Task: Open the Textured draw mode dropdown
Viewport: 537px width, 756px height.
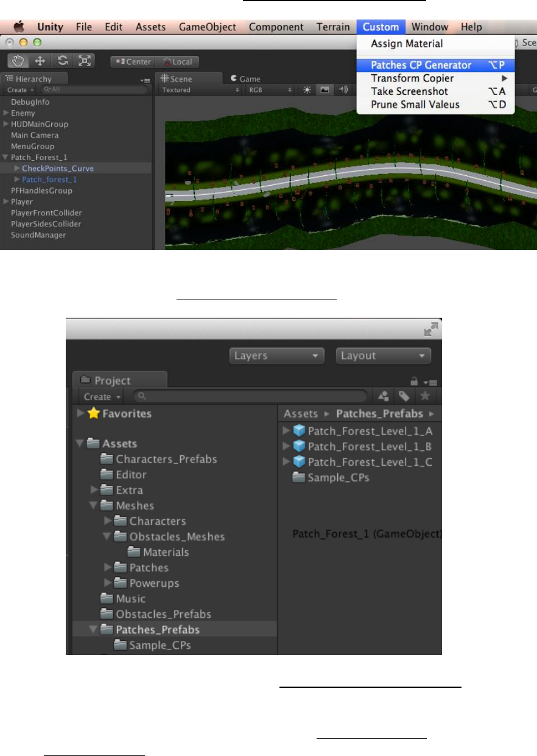Action: pyautogui.click(x=200, y=90)
